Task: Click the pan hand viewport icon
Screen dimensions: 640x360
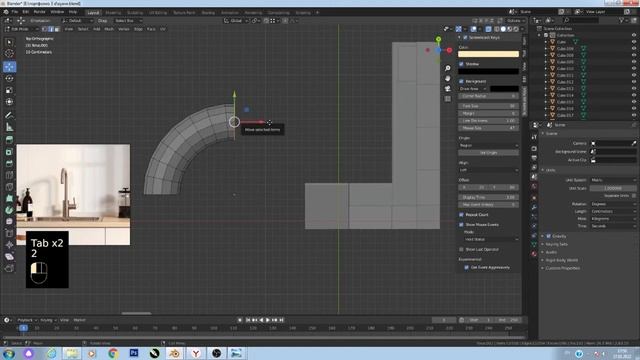Action: pyautogui.click(x=448, y=78)
